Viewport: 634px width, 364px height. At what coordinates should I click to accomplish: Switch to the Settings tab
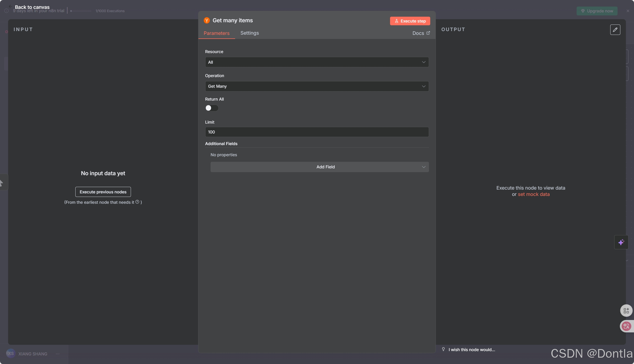point(249,33)
